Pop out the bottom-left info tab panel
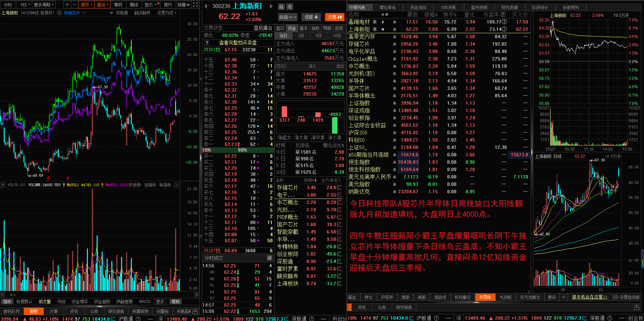644x321 pixels. tap(196, 311)
